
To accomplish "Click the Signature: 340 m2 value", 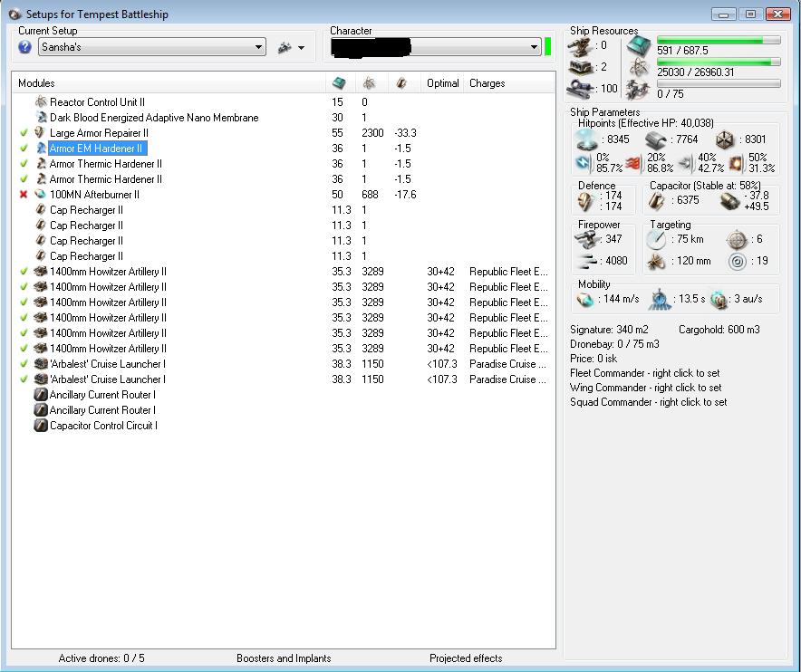I will (x=609, y=330).
